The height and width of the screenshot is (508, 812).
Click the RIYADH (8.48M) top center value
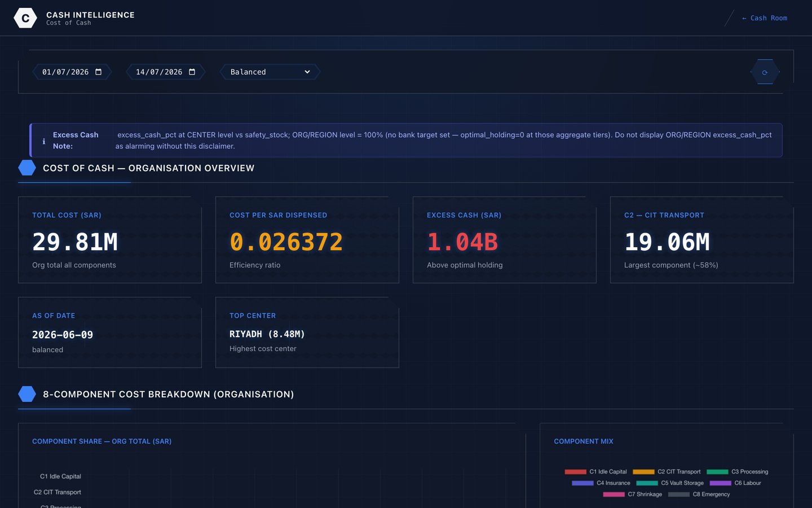[267, 334]
